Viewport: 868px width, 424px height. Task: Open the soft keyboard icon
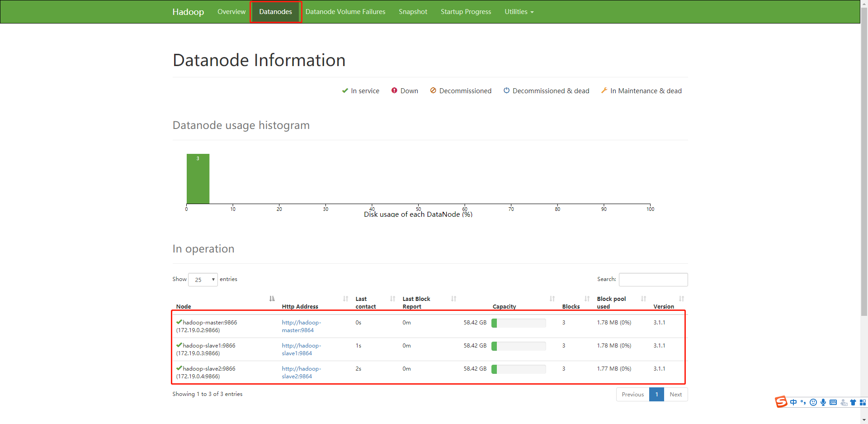coord(833,402)
